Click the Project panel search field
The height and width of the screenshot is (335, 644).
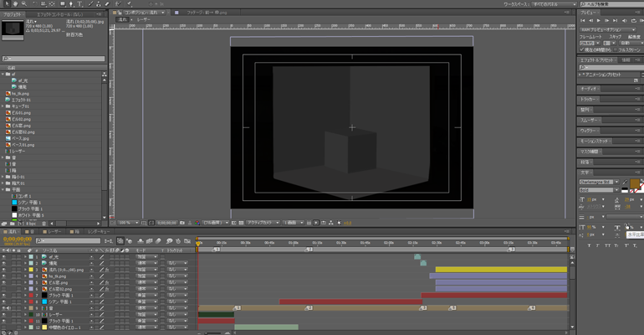[52, 59]
